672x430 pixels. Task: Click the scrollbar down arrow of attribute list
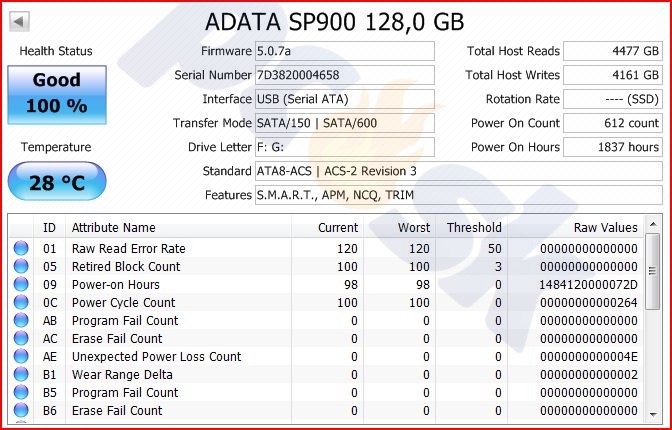click(x=653, y=414)
